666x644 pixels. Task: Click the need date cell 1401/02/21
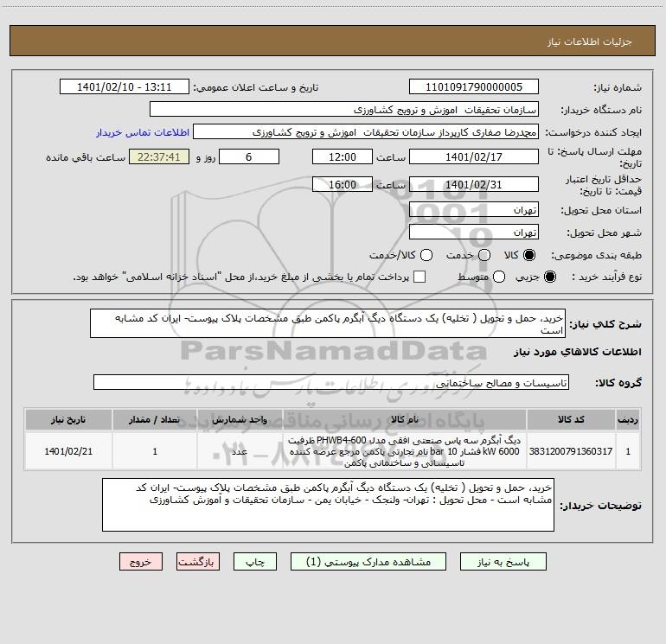68,451
